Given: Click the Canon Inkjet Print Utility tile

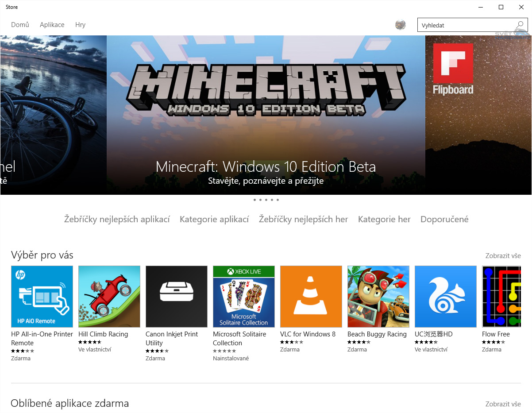Looking at the screenshot, I should pyautogui.click(x=176, y=296).
